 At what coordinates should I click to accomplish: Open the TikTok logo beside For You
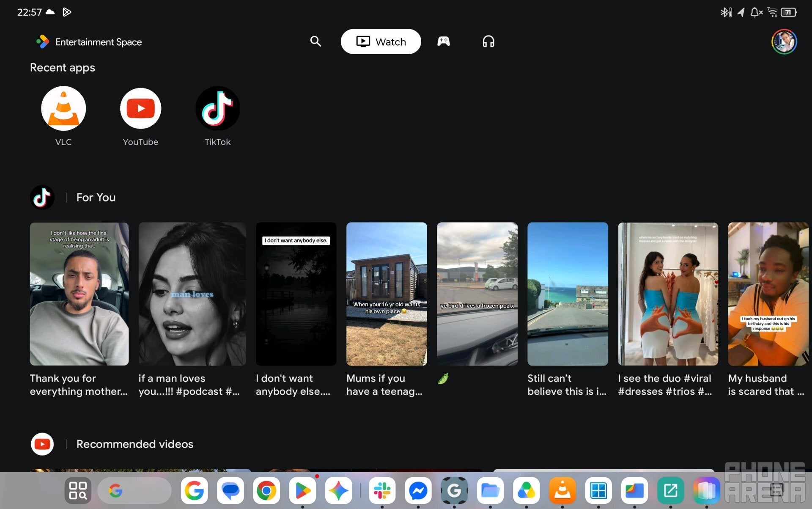pyautogui.click(x=42, y=197)
